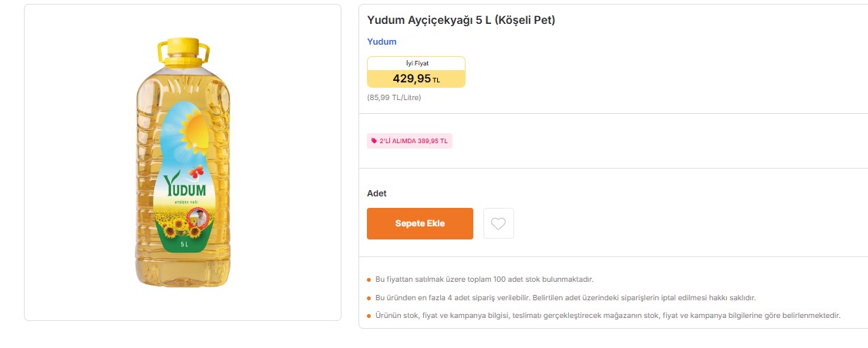Click the heart favorite icon
Viewport: 868px width, 348px height.
[x=498, y=224]
